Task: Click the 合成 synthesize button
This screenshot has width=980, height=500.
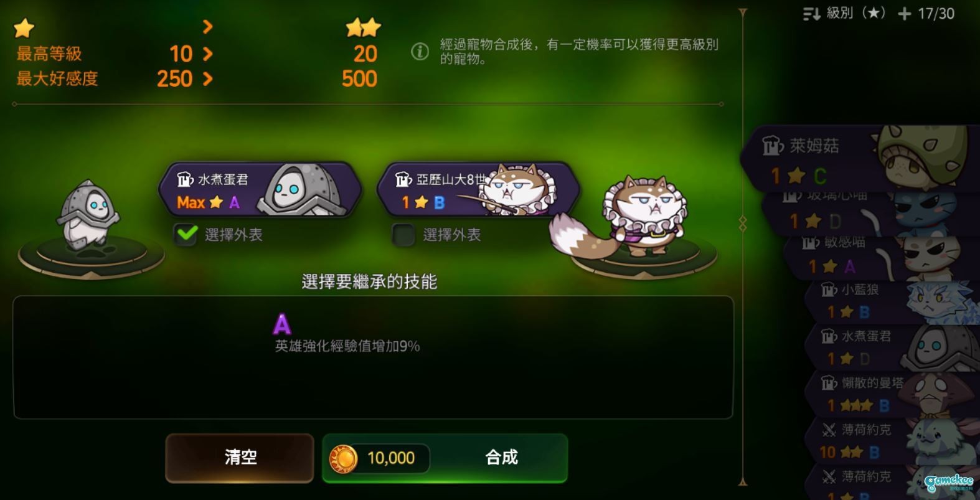Action: 445,459
